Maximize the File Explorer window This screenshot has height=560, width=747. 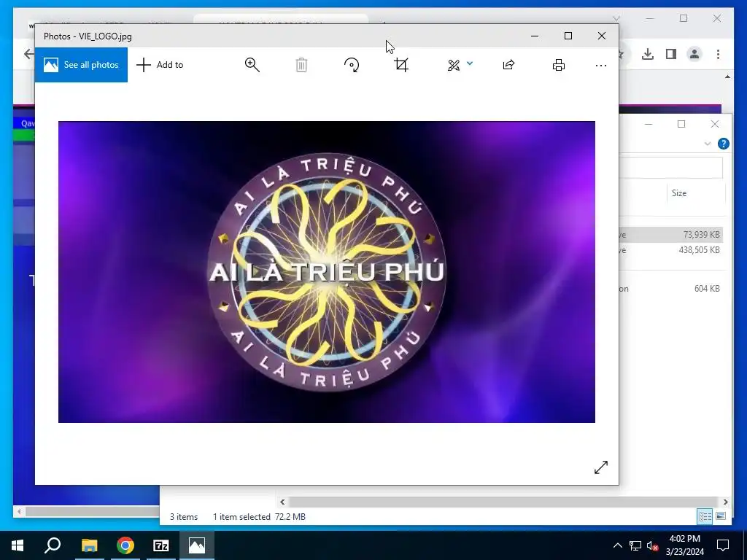pos(681,124)
